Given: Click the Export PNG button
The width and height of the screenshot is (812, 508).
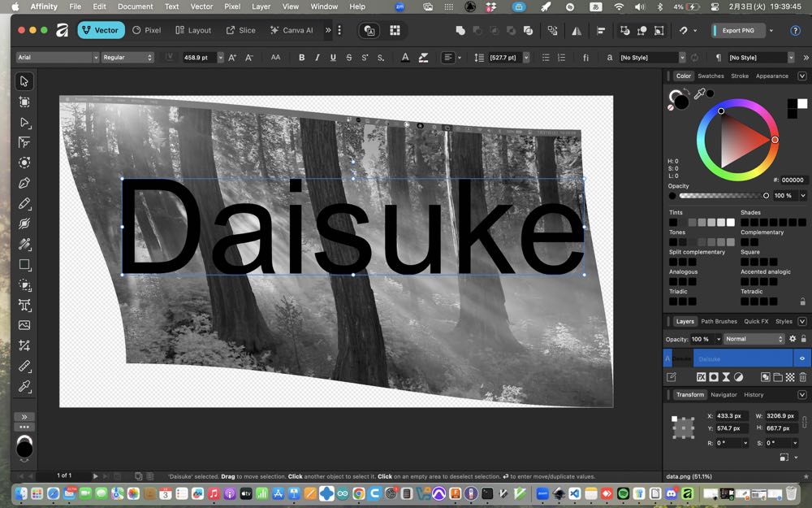Looking at the screenshot, I should pyautogui.click(x=737, y=31).
